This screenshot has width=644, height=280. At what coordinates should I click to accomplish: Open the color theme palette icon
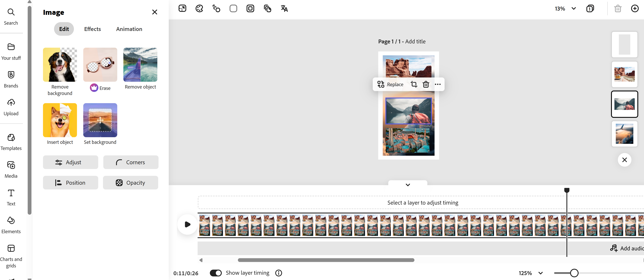pyautogui.click(x=199, y=9)
